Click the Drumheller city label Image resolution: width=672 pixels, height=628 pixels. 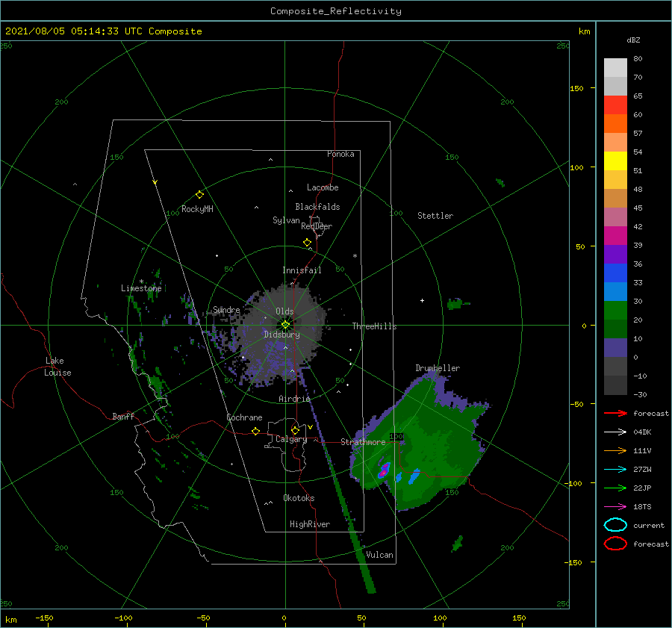click(438, 368)
